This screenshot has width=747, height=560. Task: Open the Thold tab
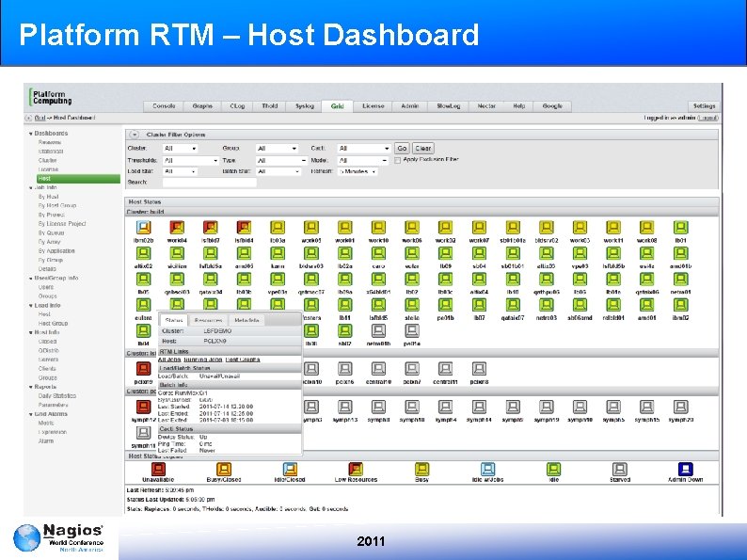pos(270,106)
